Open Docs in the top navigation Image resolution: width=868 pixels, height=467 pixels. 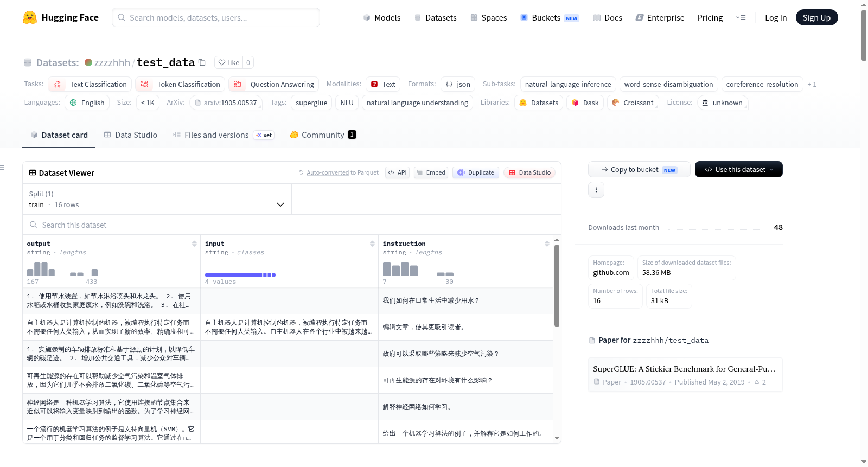click(608, 17)
